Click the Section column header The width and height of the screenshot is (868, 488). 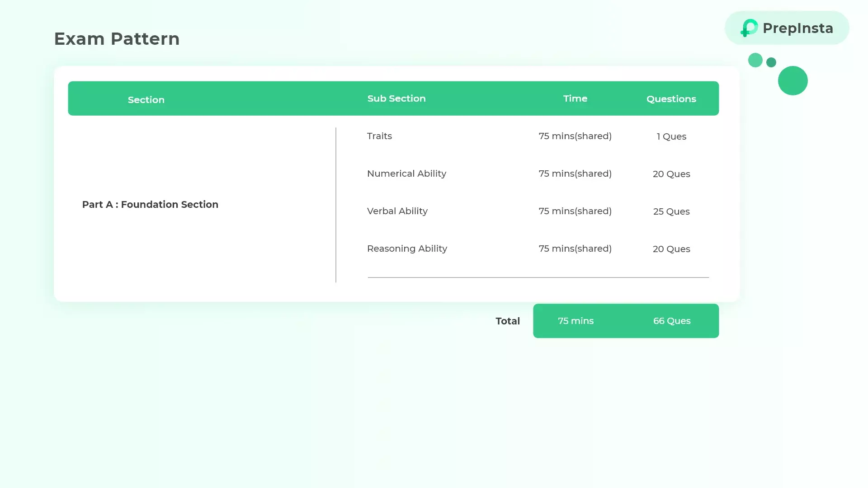coord(146,100)
